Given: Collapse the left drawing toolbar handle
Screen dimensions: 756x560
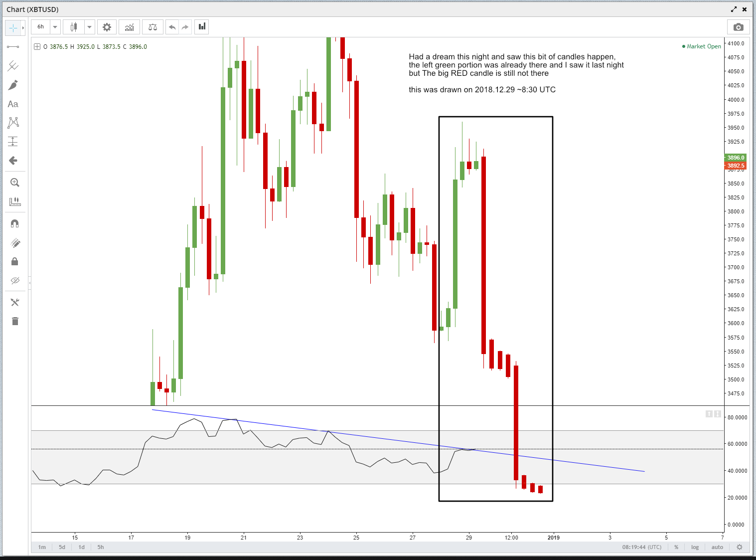Looking at the screenshot, I should [30, 283].
